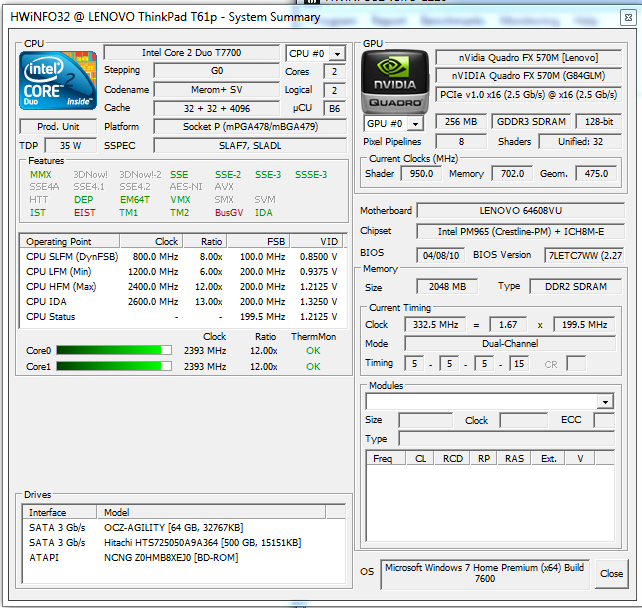
Task: Select the Core1 usage bar
Action: pos(114,366)
